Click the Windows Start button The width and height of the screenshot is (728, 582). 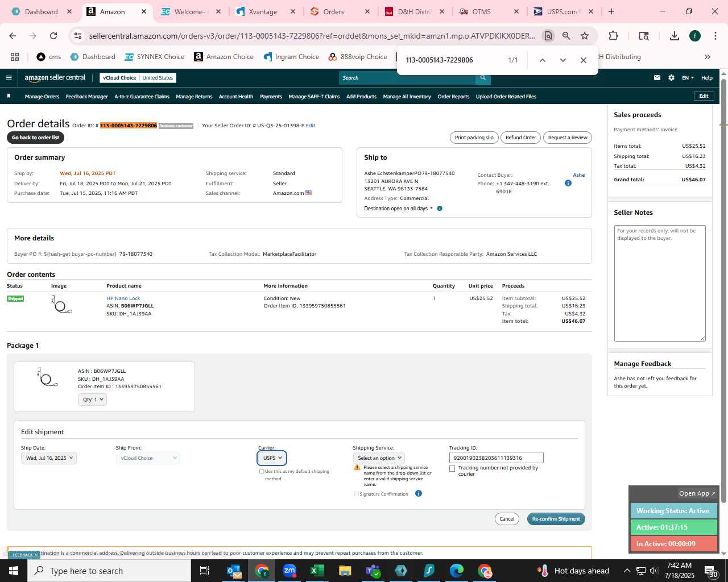14,571
